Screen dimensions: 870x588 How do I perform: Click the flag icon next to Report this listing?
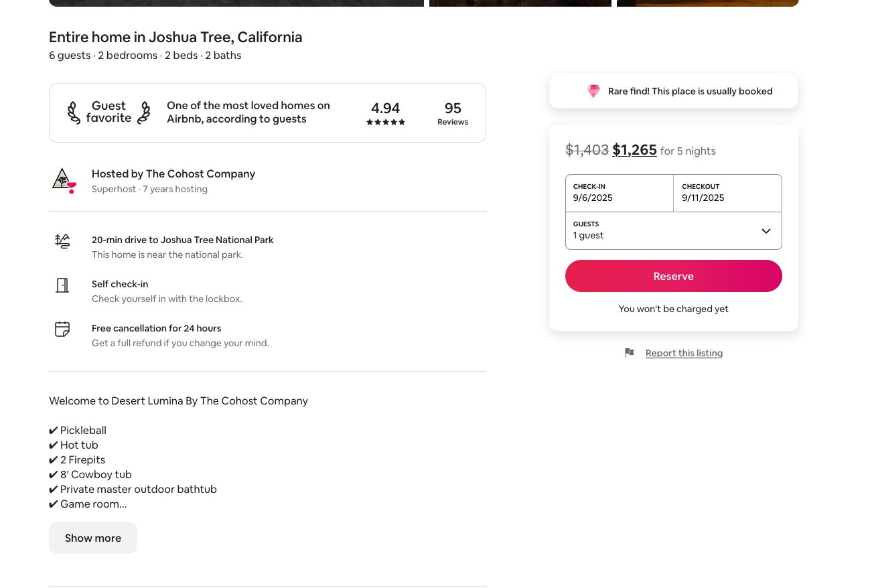pyautogui.click(x=629, y=353)
